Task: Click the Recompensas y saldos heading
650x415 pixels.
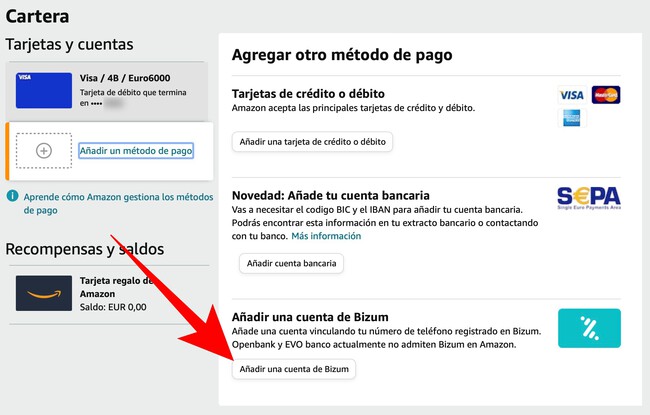Action: tap(85, 248)
